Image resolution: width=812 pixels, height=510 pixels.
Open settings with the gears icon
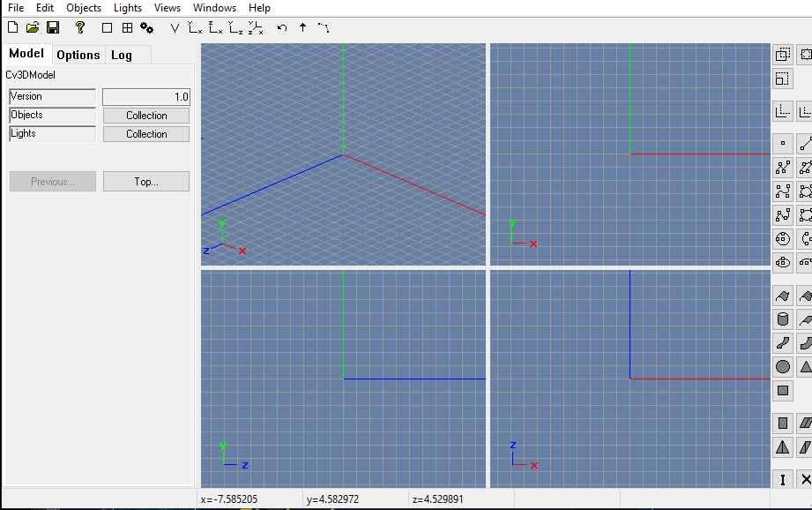pyautogui.click(x=147, y=28)
